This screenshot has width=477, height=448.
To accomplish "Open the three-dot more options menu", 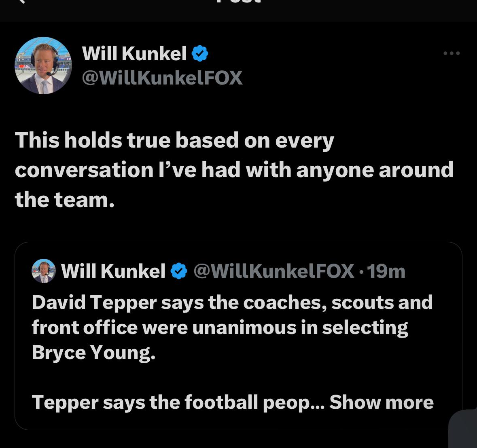I will coord(452,53).
